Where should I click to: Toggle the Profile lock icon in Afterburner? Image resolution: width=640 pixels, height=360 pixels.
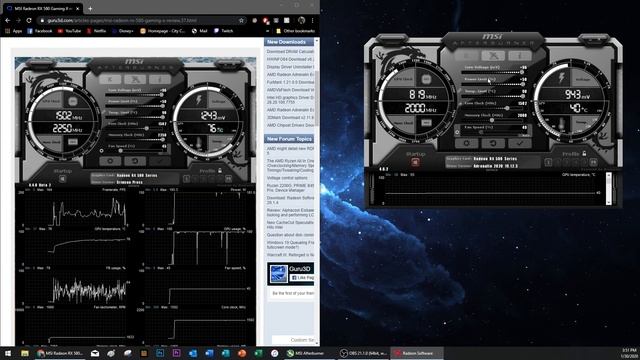pyautogui.click(x=584, y=153)
